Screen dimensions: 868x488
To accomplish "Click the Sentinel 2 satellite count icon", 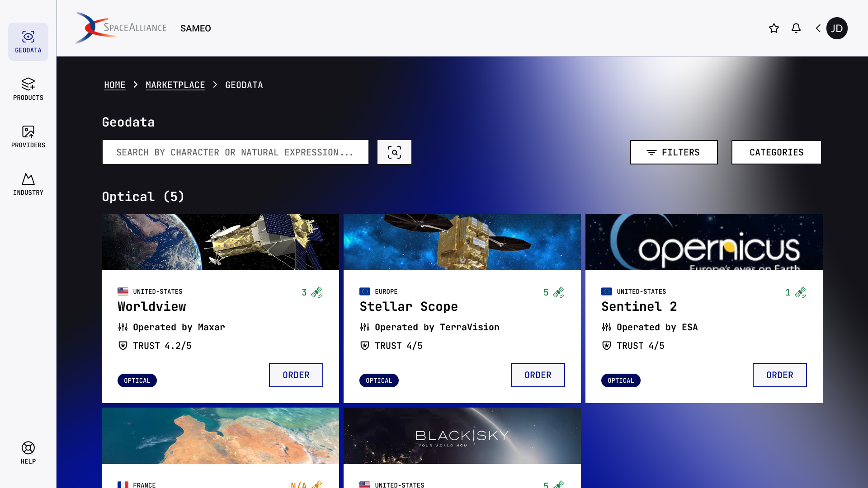I will coord(801,292).
